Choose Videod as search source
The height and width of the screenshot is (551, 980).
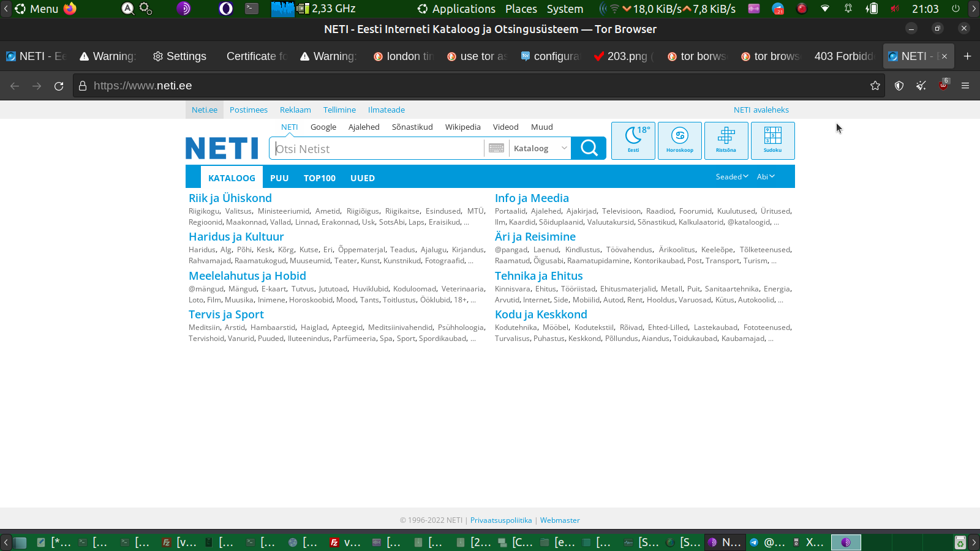coord(506,127)
